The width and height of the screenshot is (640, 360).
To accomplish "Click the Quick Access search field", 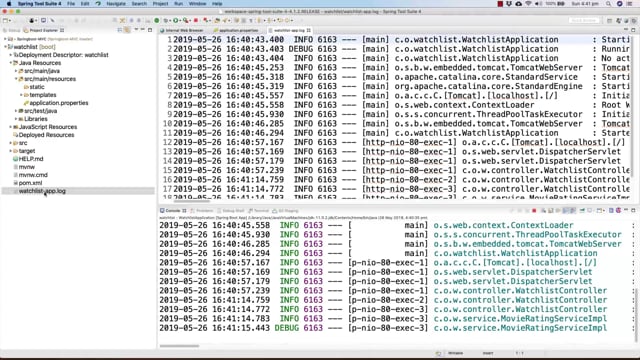I will coord(584,20).
